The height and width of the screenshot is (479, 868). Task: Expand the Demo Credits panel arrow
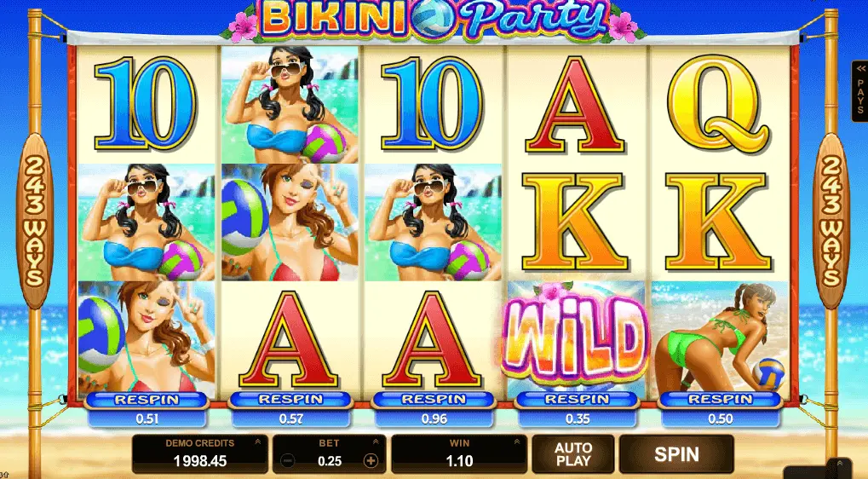257,441
